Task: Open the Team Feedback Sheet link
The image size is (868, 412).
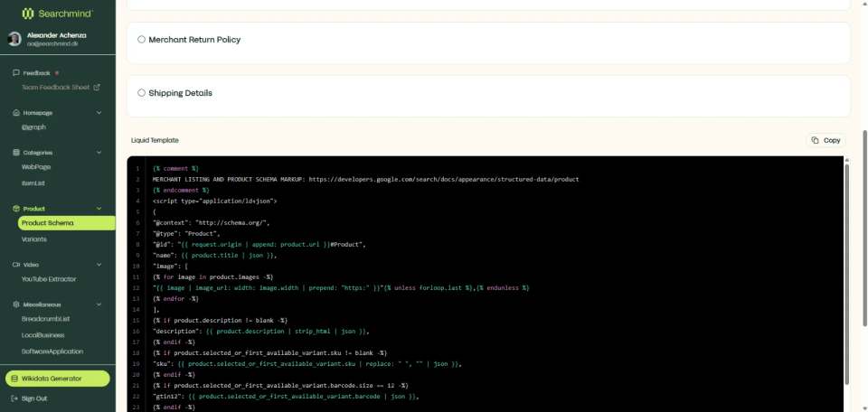Action: (55, 88)
